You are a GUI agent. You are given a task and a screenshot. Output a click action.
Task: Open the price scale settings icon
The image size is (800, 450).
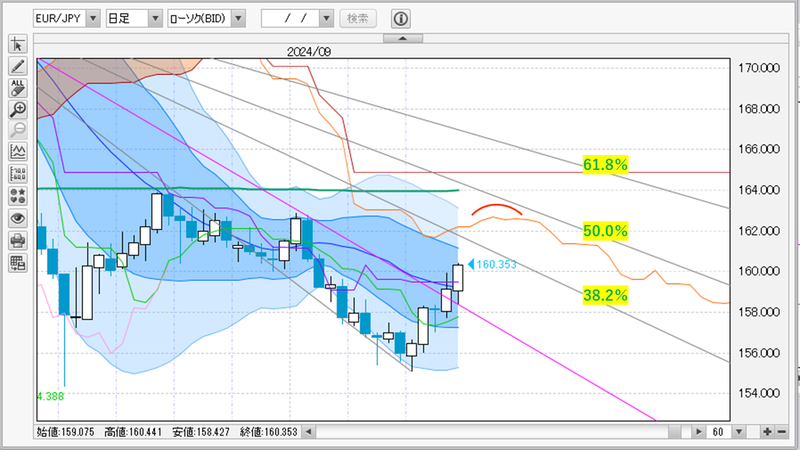click(x=18, y=174)
